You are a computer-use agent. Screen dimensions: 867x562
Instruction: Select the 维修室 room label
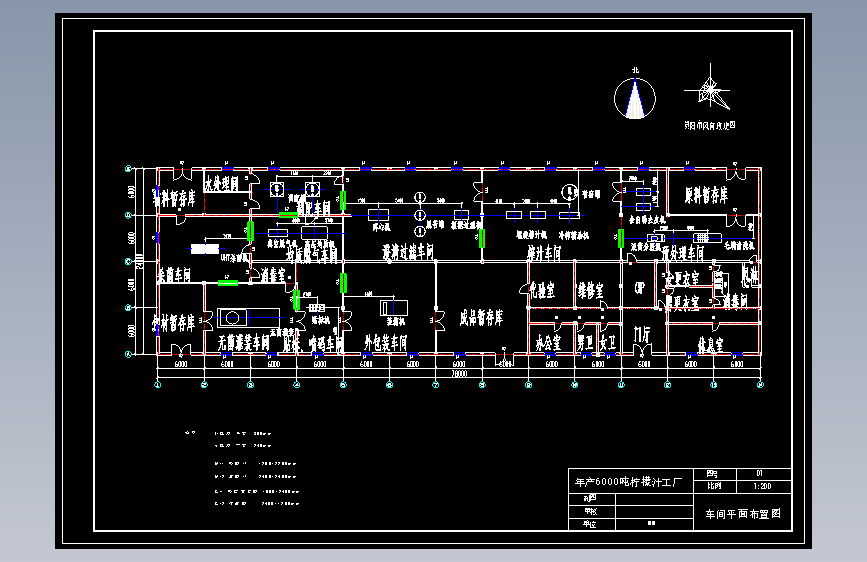590,291
